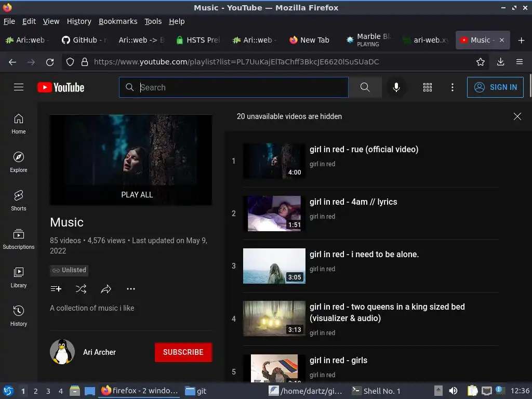Click the Unlisted badge

(x=69, y=270)
